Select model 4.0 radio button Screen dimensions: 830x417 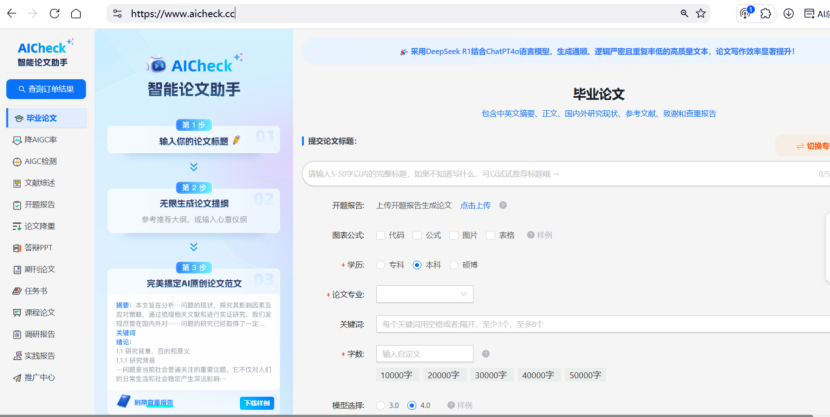(x=411, y=405)
